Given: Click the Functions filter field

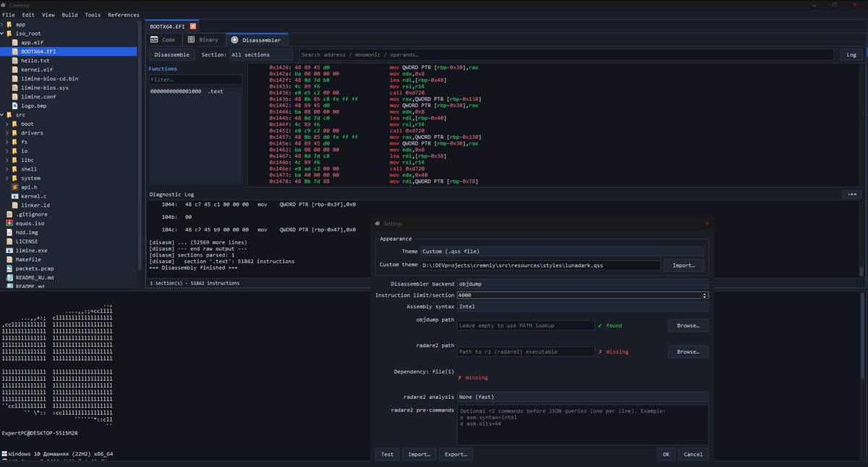Looking at the screenshot, I should tap(195, 80).
